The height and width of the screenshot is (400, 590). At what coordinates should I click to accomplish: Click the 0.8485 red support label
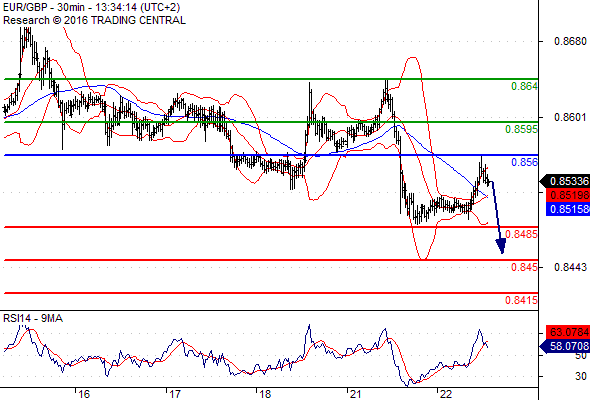coord(522,234)
